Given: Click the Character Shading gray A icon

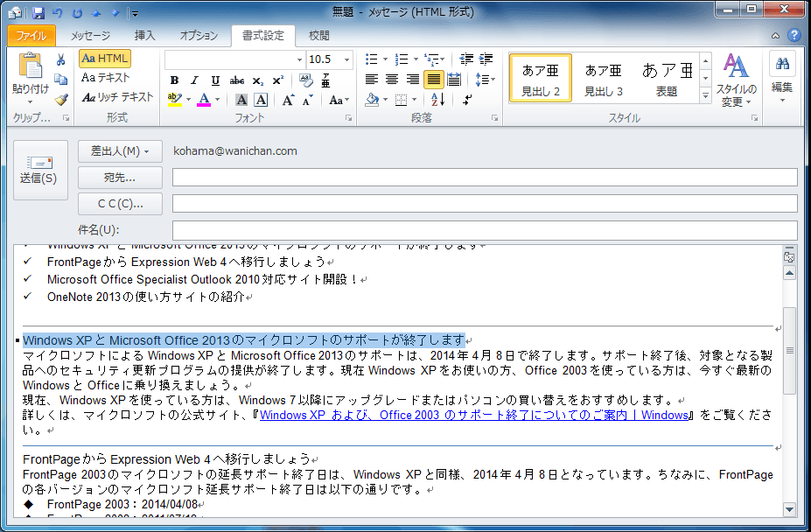Looking at the screenshot, I should pos(241,100).
